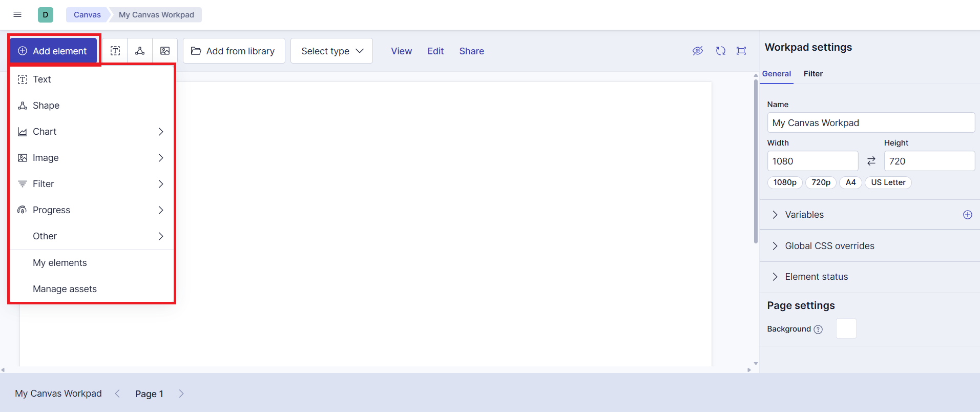This screenshot has width=980, height=412.
Task: Expand the Chart submenu
Action: pos(92,132)
